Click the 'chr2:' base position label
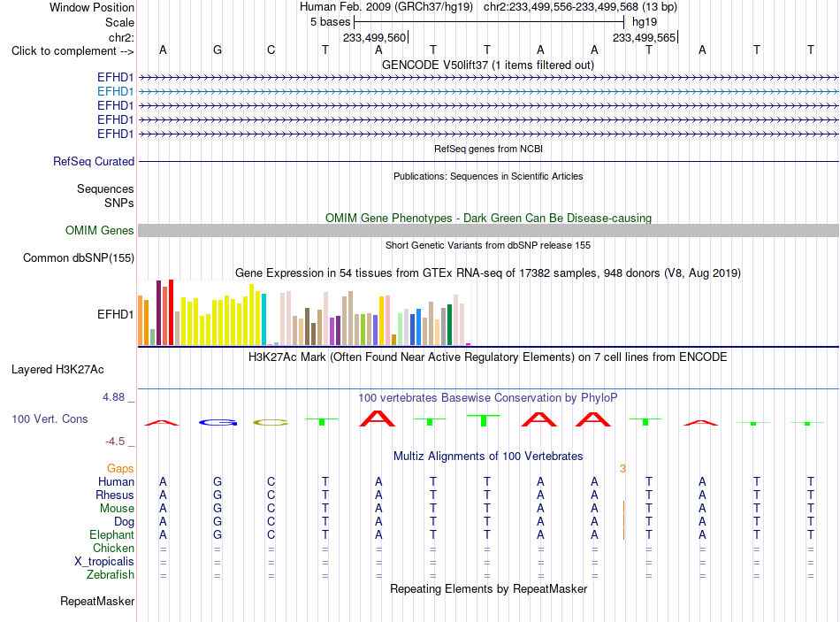The image size is (840, 622). tap(121, 37)
